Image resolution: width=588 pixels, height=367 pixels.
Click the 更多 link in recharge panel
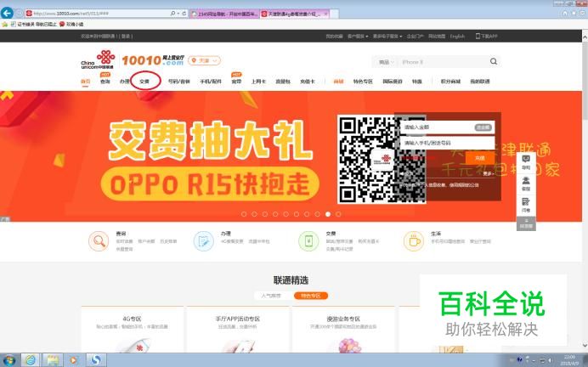[488, 173]
